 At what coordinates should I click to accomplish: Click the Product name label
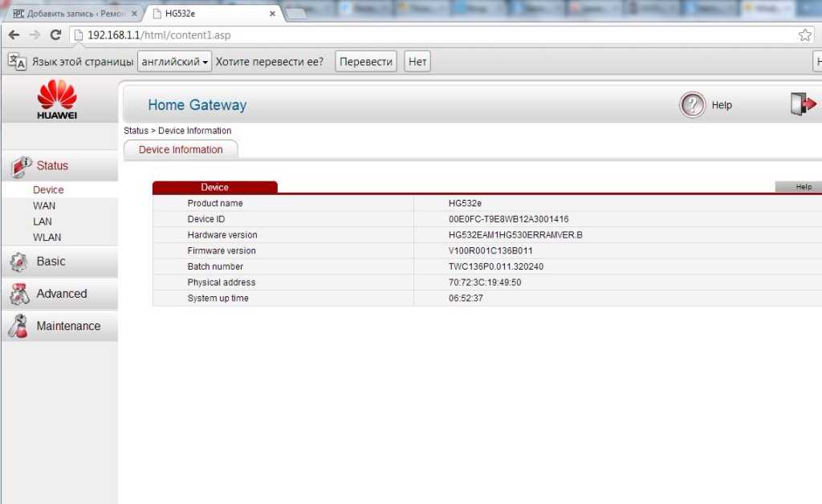point(215,203)
